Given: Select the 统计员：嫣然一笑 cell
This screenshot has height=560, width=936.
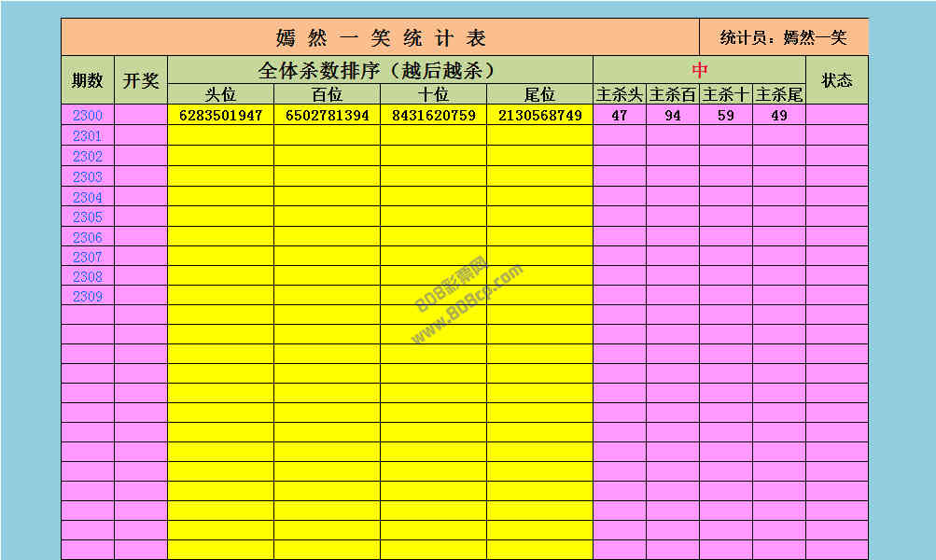Looking at the screenshot, I should pos(783,37).
